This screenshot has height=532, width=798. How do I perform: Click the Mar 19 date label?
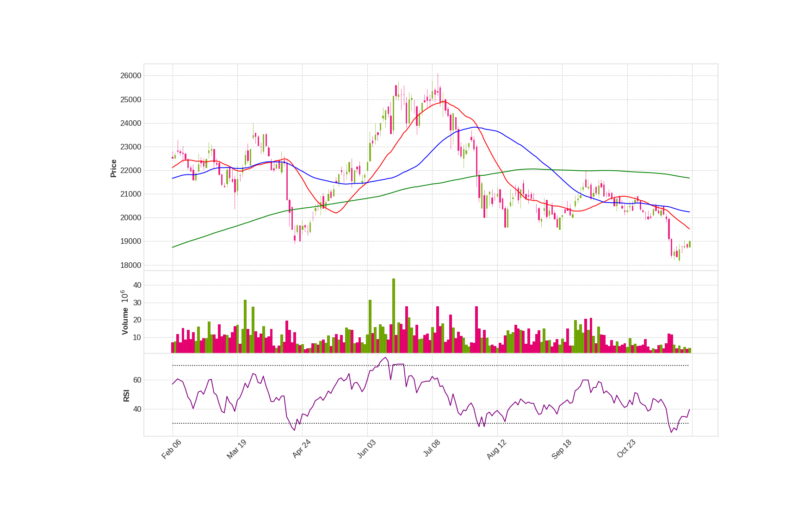236,449
